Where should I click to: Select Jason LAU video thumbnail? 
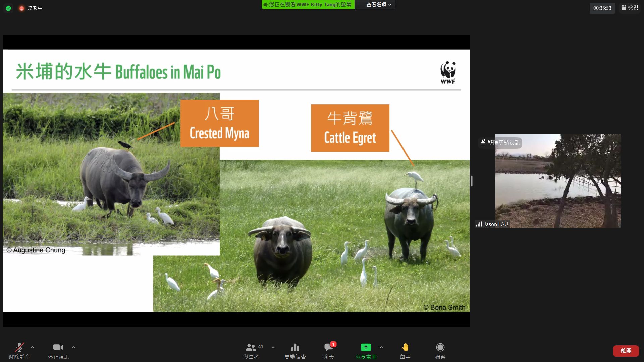558,181
